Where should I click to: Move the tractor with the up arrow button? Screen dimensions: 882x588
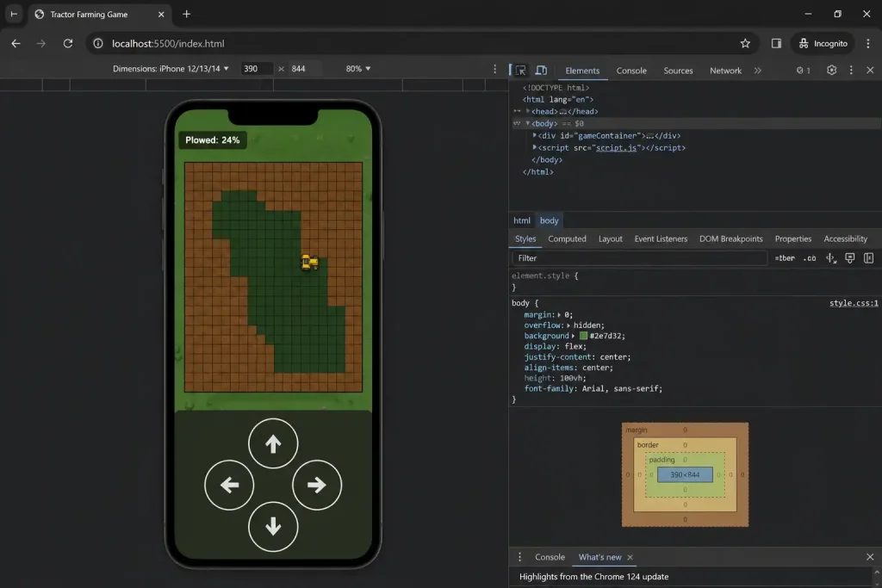[273, 443]
